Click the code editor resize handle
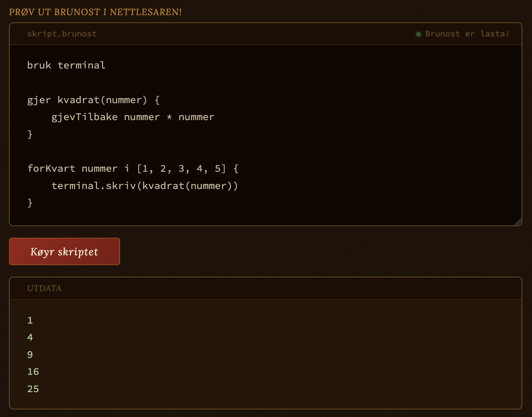Screen dimensions: 532x417 click(518, 222)
